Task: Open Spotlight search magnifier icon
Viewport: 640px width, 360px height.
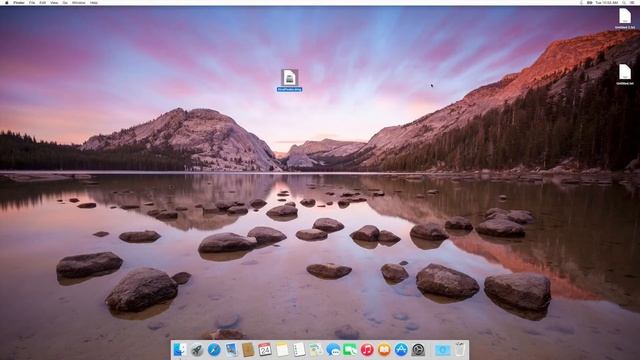Action: click(624, 2)
